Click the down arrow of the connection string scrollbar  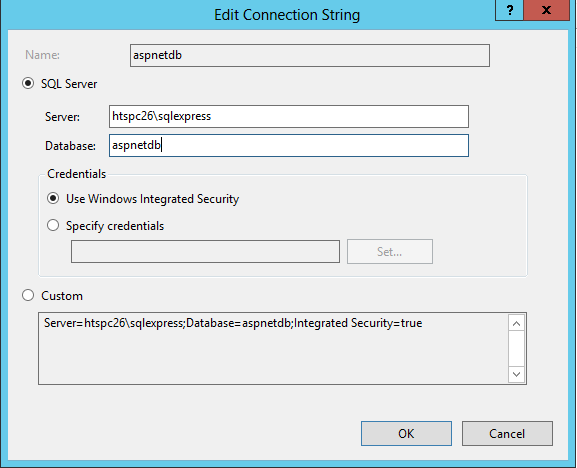pos(516,374)
